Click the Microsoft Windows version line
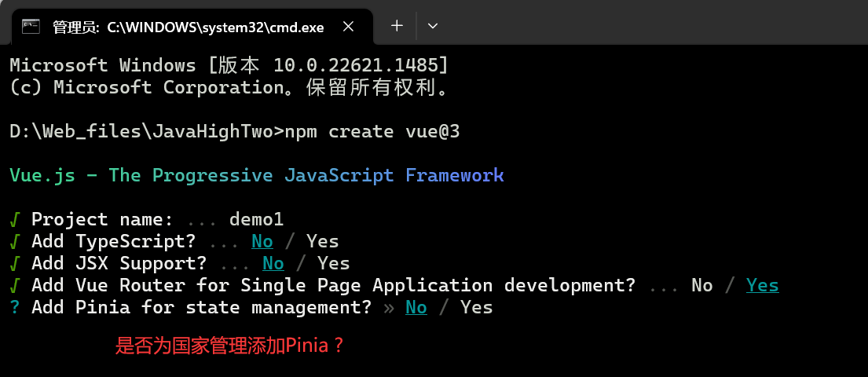This screenshot has height=377, width=868. pos(229,66)
